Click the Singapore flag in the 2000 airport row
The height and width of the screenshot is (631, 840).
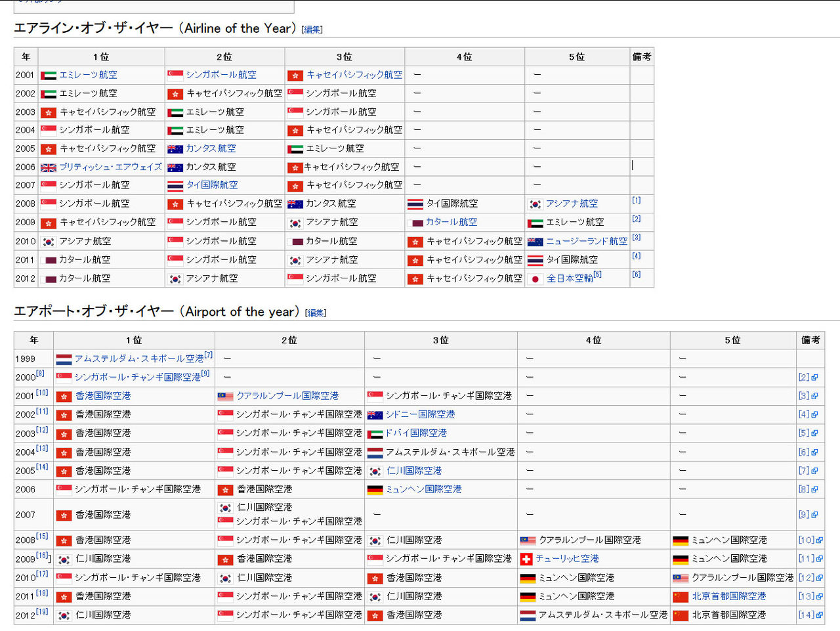64,378
